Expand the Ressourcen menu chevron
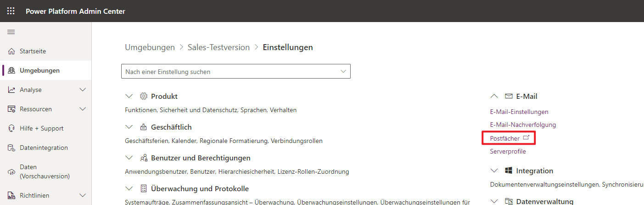Image resolution: width=644 pixels, height=205 pixels. [x=83, y=109]
